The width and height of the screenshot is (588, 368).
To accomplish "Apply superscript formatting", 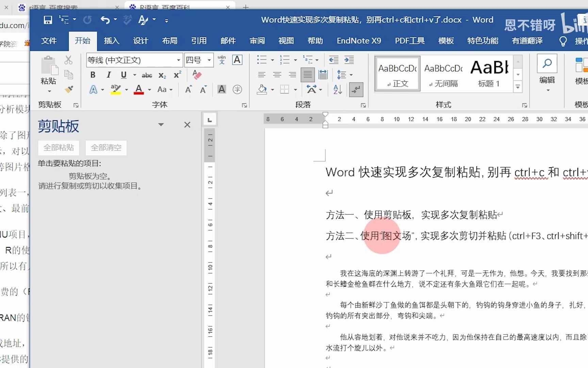I will 177,75.
